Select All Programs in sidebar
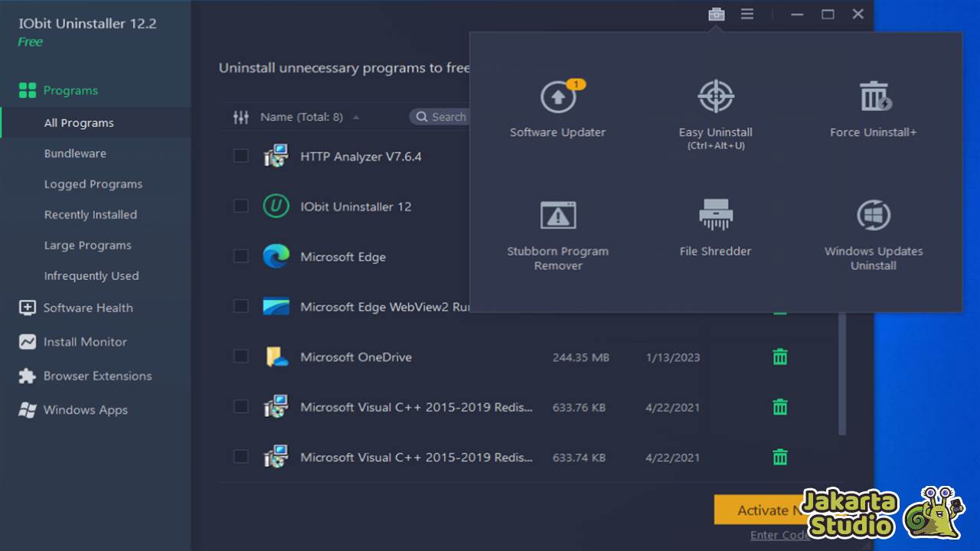 tap(79, 122)
